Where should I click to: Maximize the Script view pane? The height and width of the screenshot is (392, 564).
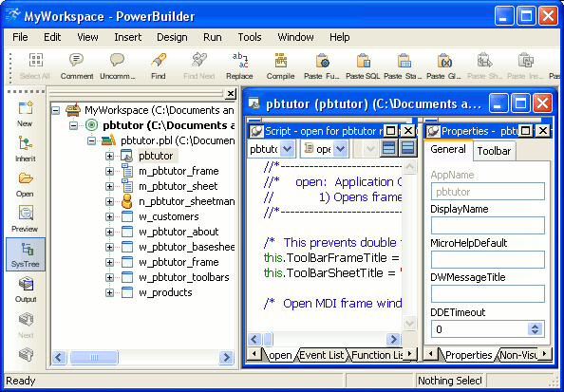(x=391, y=131)
